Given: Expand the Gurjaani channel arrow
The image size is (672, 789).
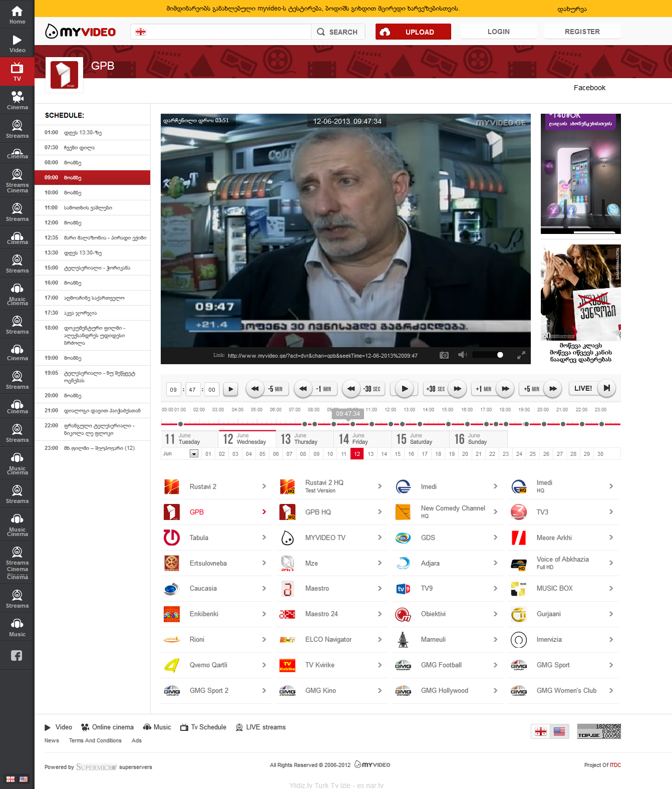Looking at the screenshot, I should click(611, 614).
